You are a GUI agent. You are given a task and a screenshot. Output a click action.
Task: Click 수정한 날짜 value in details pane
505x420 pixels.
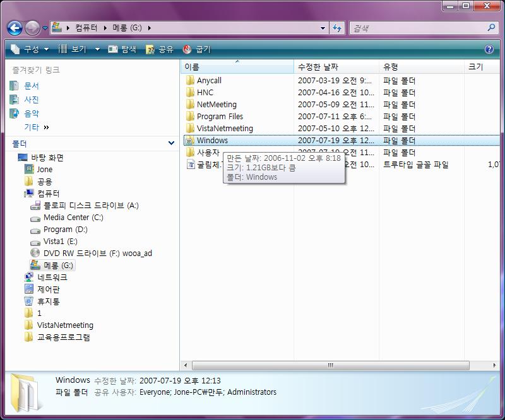click(180, 381)
